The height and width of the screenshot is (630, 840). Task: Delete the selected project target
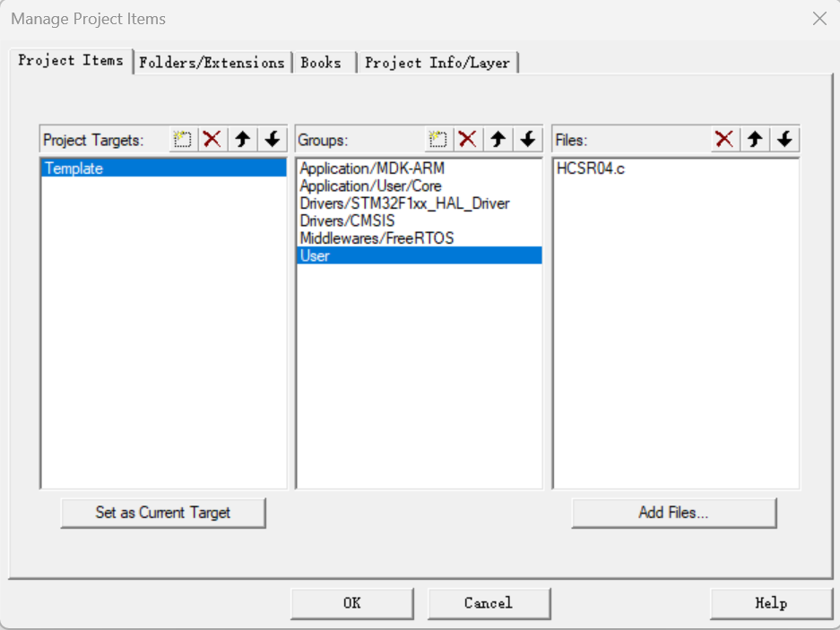212,139
